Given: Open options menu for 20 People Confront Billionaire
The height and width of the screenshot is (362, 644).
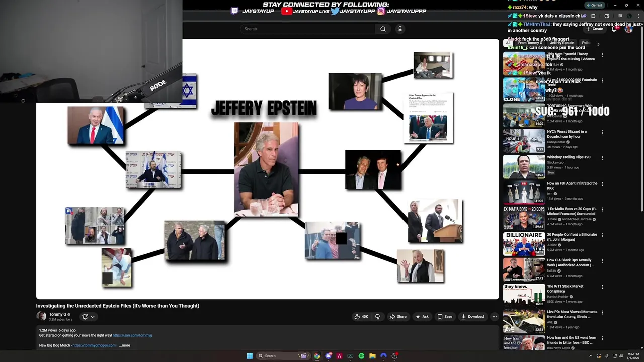Looking at the screenshot, I should click(602, 235).
